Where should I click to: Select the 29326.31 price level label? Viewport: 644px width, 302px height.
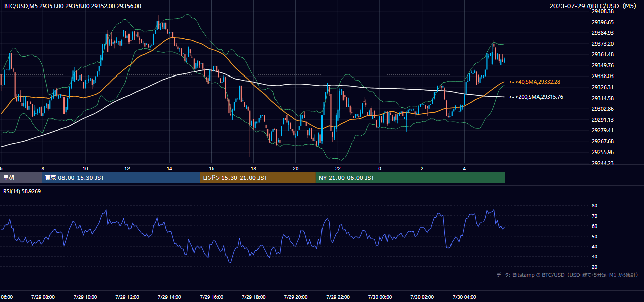pyautogui.click(x=603, y=87)
